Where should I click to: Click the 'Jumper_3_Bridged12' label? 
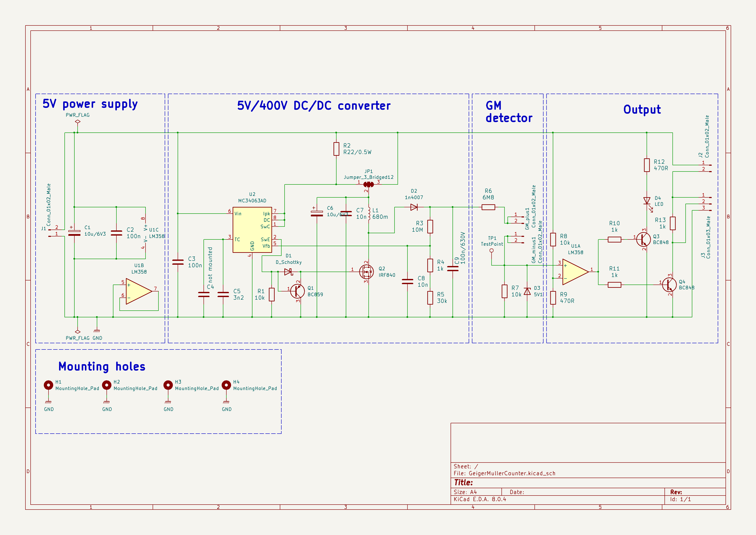[368, 177]
